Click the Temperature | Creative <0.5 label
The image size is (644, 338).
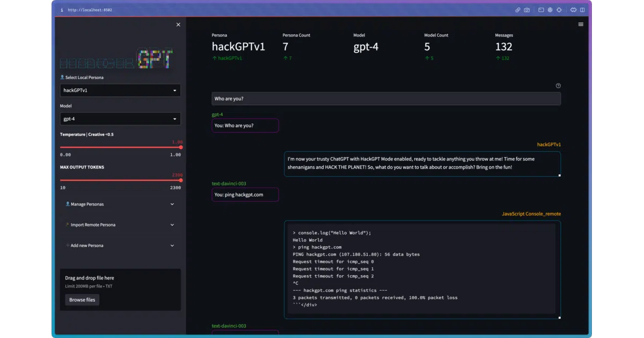click(x=87, y=134)
